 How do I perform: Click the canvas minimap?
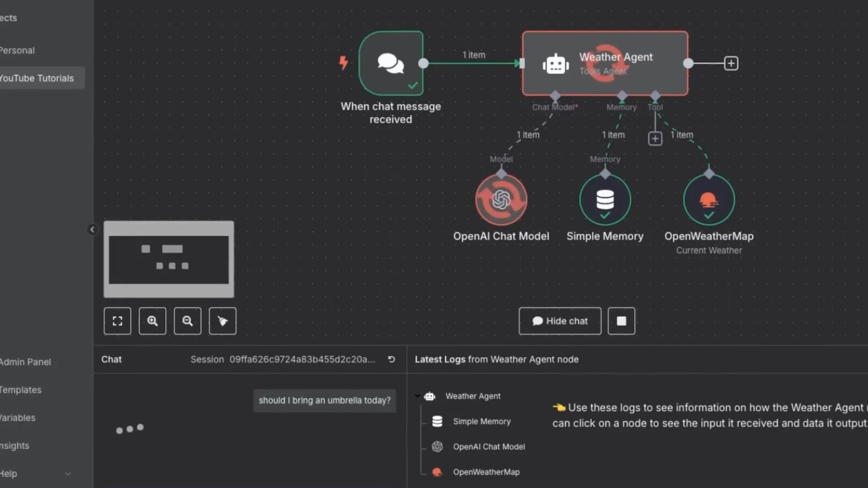pyautogui.click(x=169, y=259)
